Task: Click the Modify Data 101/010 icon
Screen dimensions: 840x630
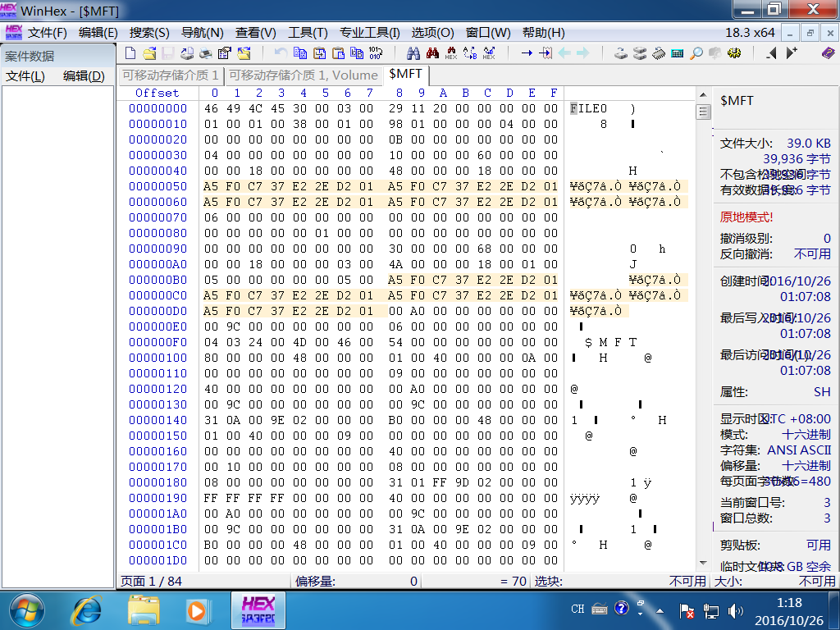Action: coord(376,53)
